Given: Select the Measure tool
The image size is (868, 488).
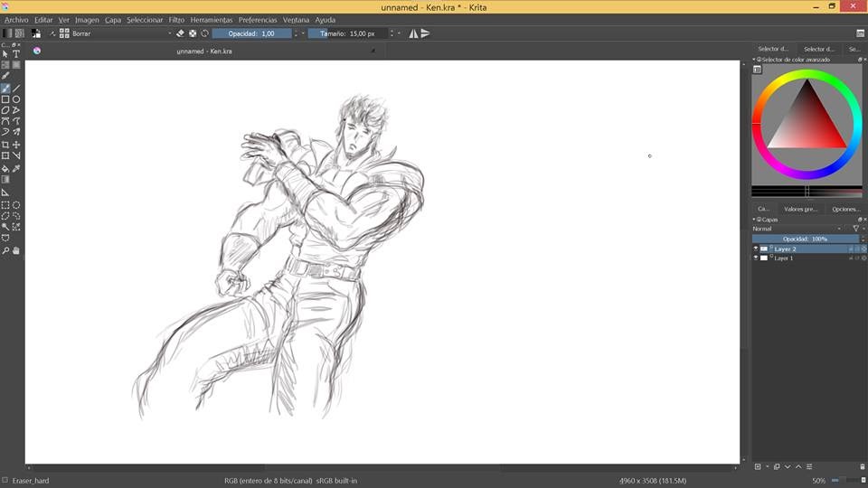Looking at the screenshot, I should [5, 192].
